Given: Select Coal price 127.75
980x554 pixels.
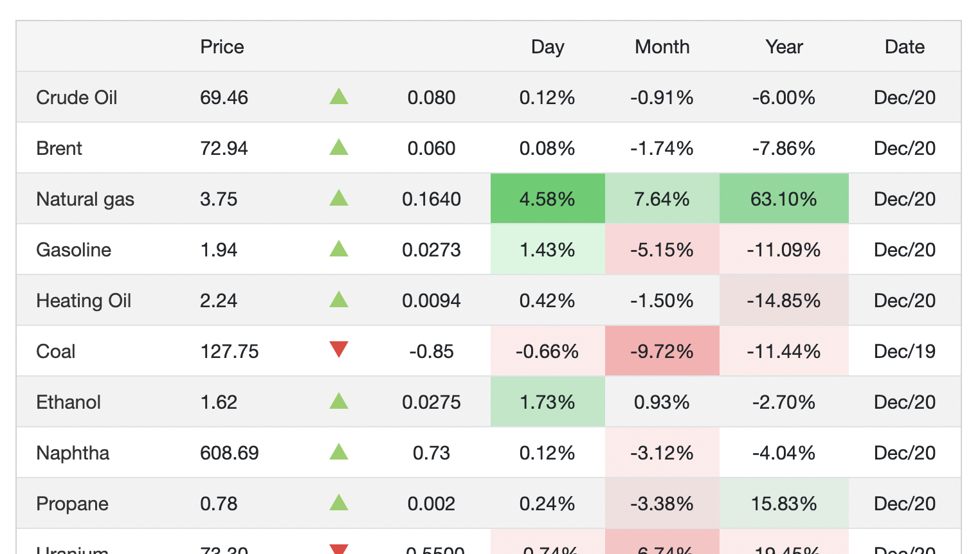Looking at the screenshot, I should [229, 352].
